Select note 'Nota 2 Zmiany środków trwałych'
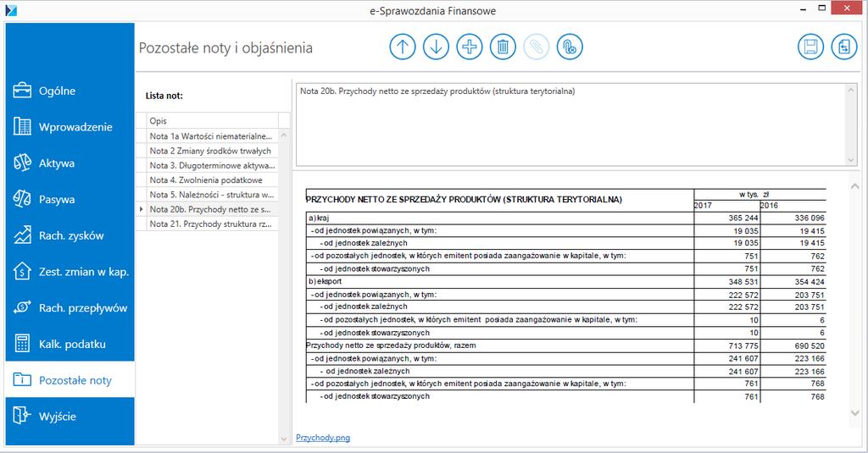This screenshot has height=453, width=868. 211,151
